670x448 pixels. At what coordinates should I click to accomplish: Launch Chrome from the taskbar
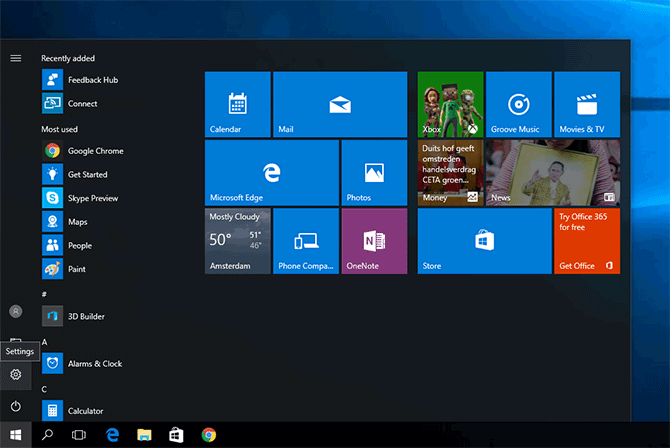click(209, 435)
